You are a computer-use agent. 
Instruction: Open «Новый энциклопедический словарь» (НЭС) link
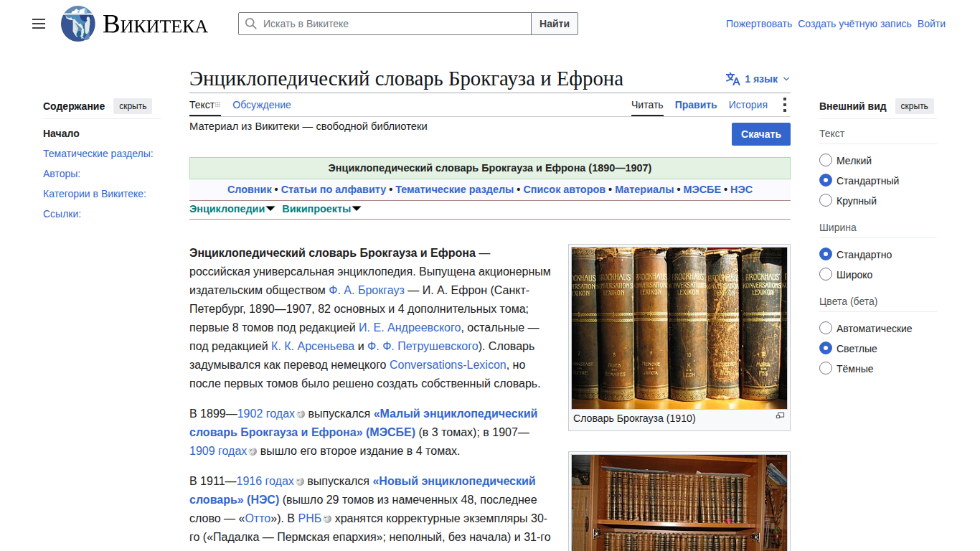pos(363,490)
